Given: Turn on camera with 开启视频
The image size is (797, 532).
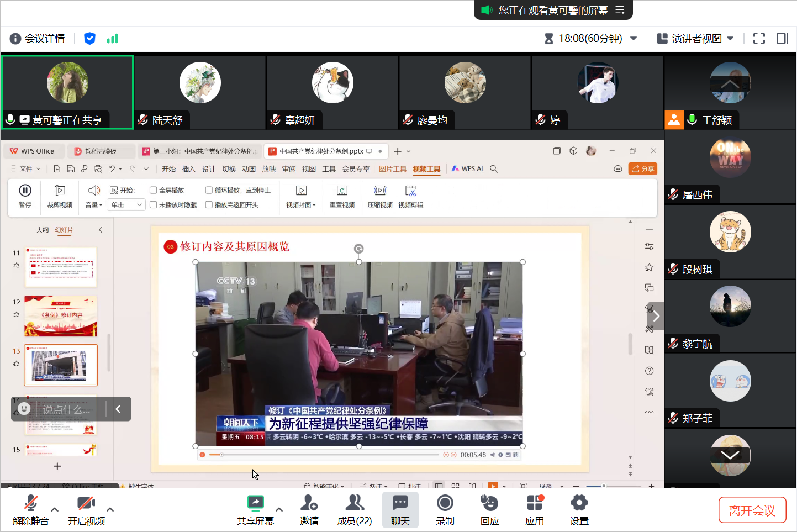Looking at the screenshot, I should pos(86,503).
